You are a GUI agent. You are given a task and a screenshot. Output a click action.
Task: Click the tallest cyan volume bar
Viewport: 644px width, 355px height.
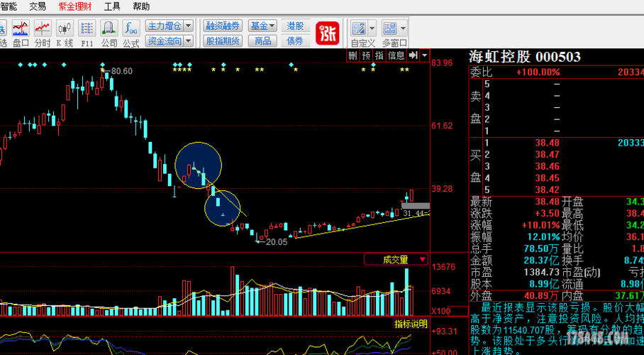(x=406, y=292)
